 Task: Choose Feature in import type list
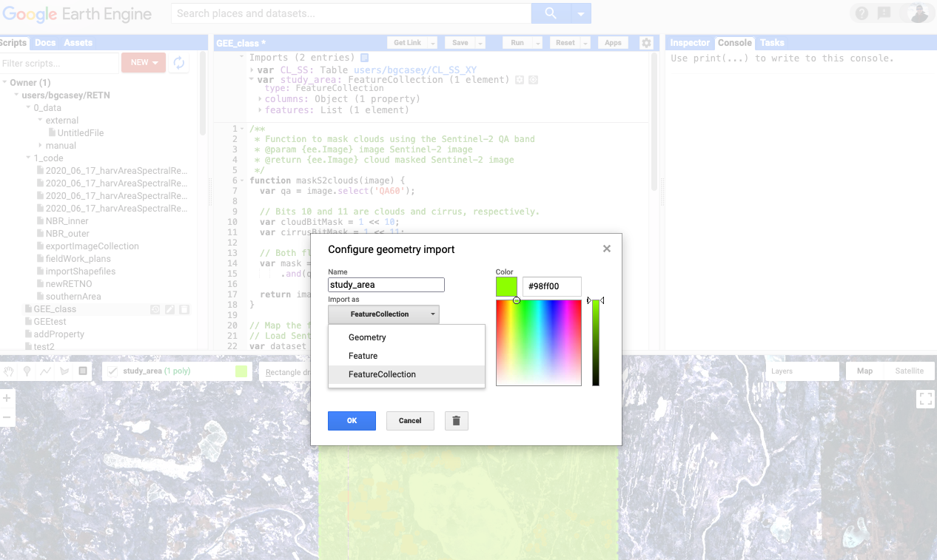[363, 356]
